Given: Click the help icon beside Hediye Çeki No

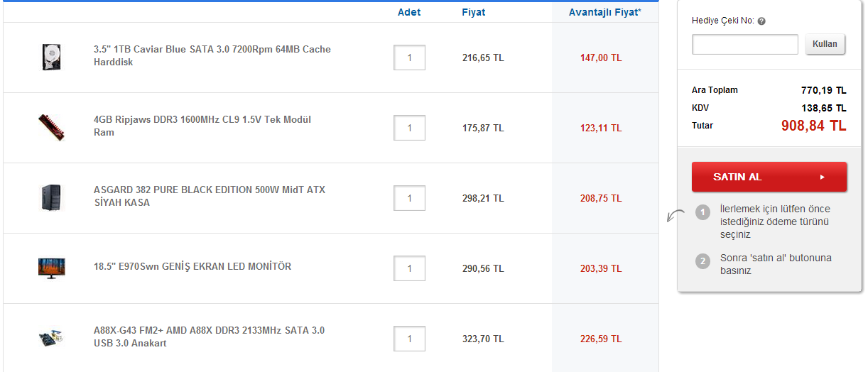Looking at the screenshot, I should 761,21.
